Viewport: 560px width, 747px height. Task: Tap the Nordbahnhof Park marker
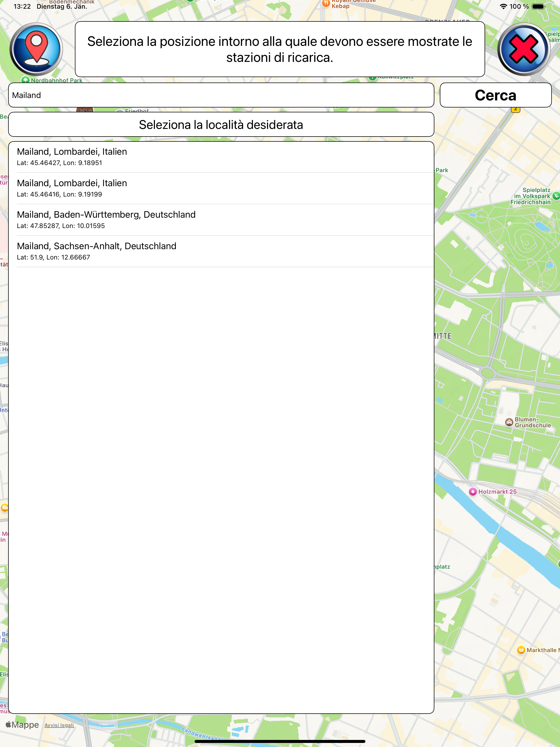coord(26,80)
